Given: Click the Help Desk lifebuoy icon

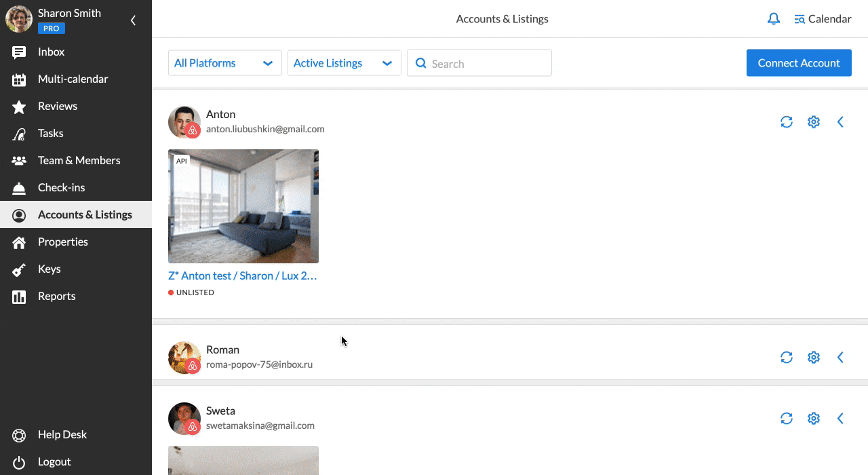Looking at the screenshot, I should [19, 435].
